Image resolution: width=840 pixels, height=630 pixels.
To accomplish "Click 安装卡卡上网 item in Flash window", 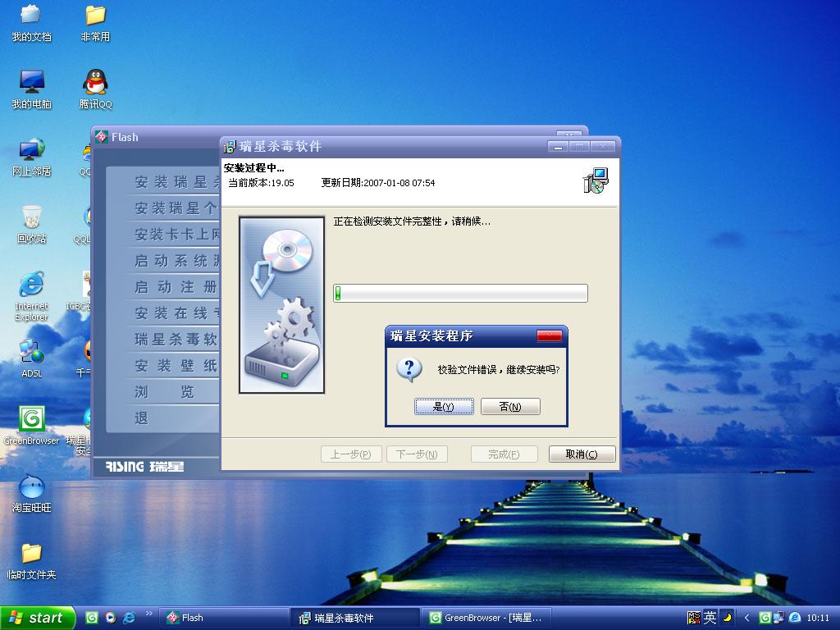I will pos(177,235).
